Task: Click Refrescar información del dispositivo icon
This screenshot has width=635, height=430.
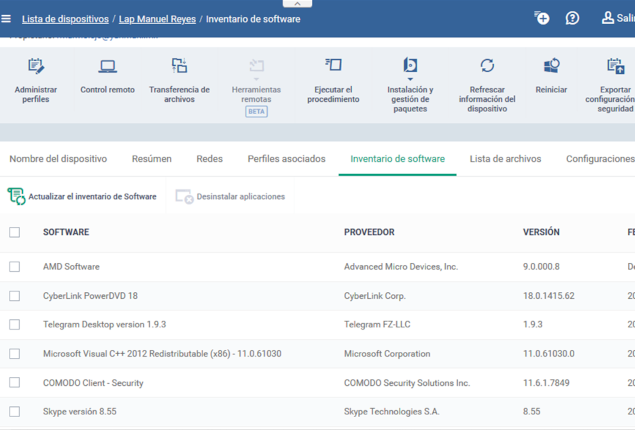Action: 487,66
